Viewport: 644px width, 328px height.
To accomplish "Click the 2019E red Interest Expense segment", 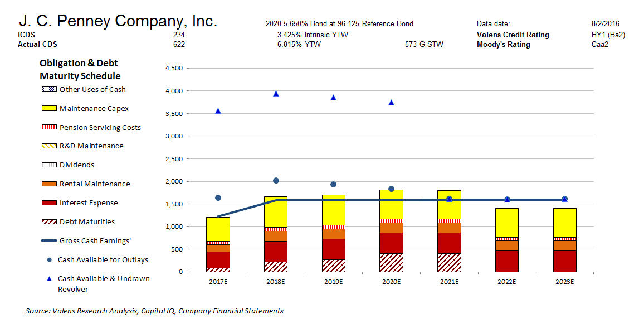I will tap(334, 249).
